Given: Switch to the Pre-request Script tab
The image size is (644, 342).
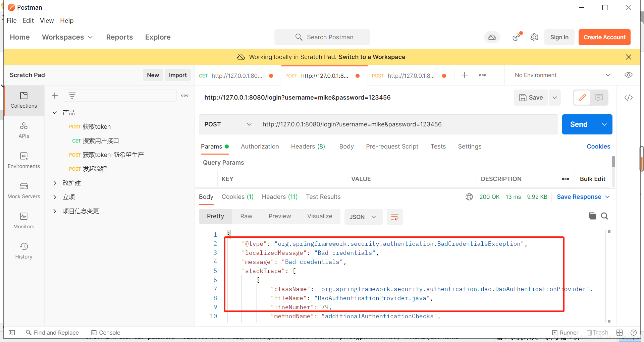Looking at the screenshot, I should 392,147.
